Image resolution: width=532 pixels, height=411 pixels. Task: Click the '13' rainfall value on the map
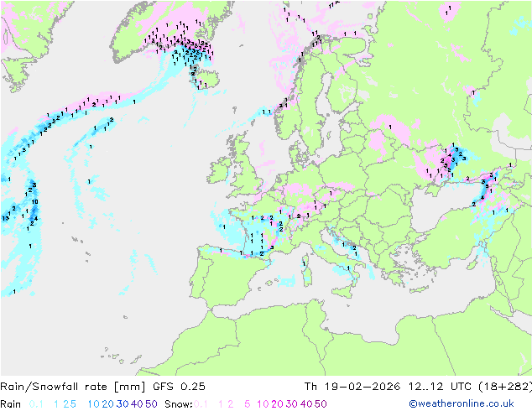click(5, 218)
